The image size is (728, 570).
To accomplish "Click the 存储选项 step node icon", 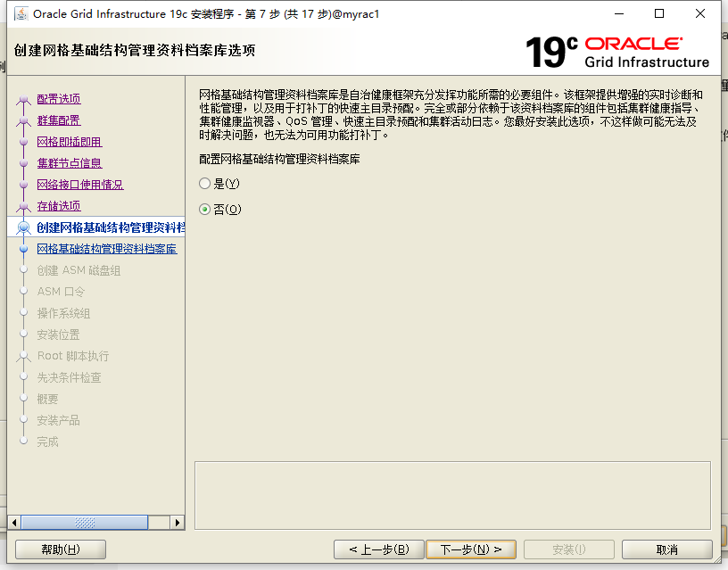I will tap(24, 206).
